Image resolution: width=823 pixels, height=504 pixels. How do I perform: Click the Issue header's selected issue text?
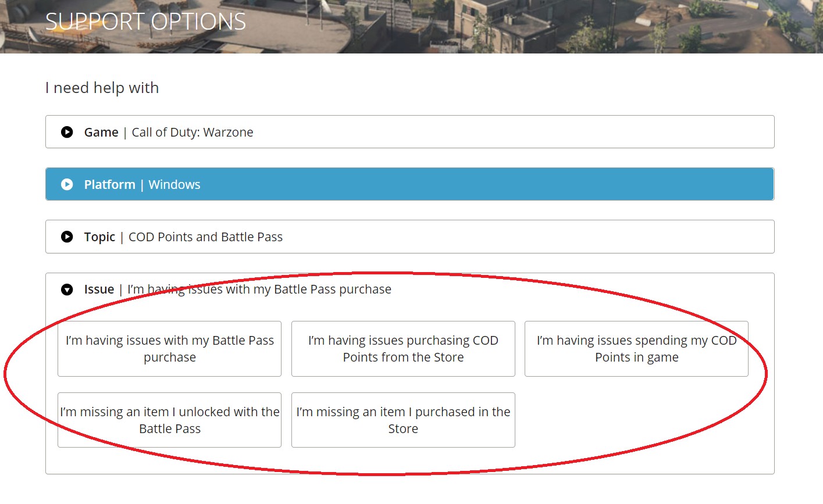259,289
